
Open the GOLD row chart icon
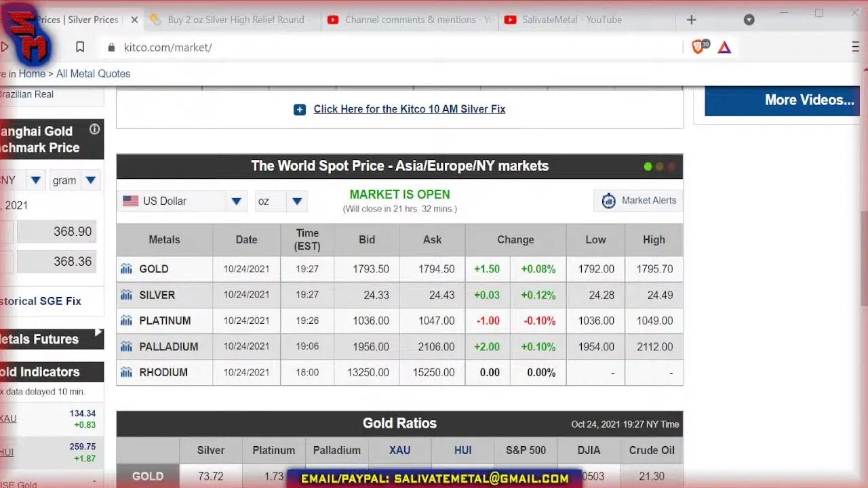tap(126, 269)
